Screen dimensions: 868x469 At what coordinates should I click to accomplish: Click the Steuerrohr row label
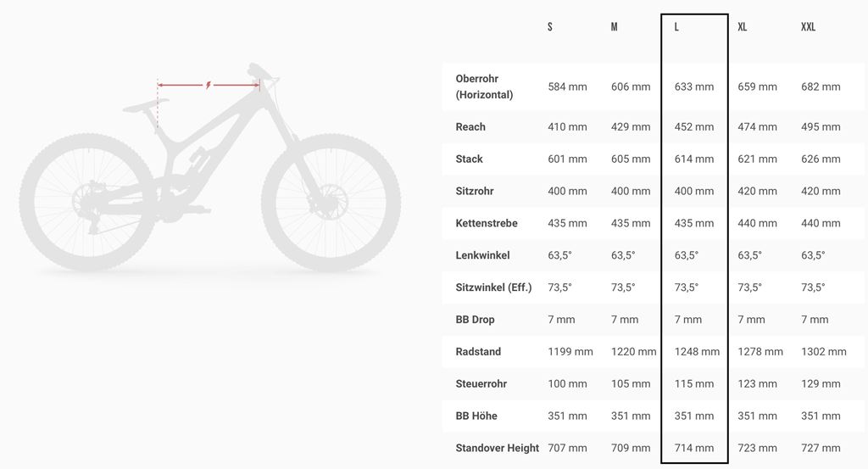point(481,384)
